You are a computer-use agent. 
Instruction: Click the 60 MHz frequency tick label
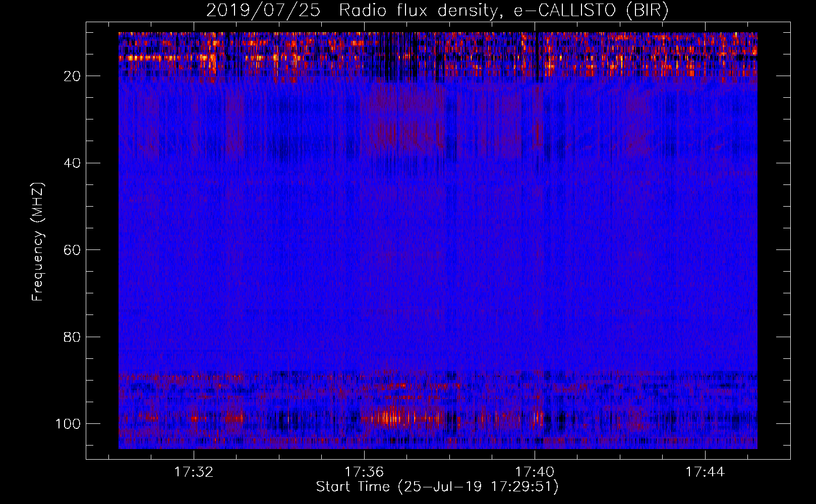click(x=72, y=250)
